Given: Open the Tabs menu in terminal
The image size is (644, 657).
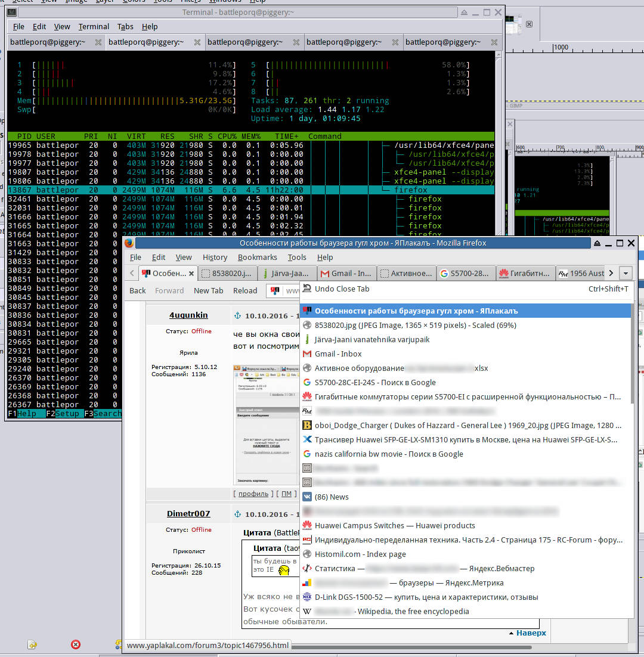Looking at the screenshot, I should 125,27.
